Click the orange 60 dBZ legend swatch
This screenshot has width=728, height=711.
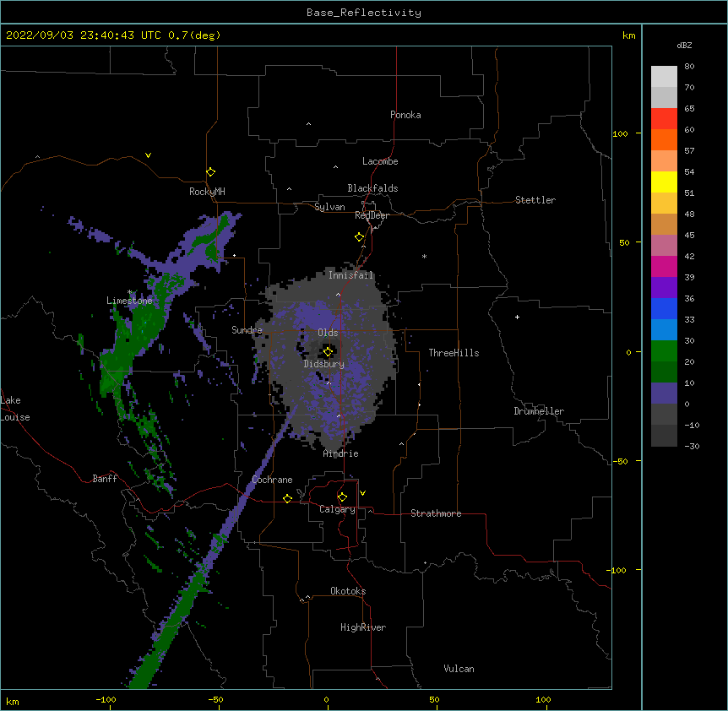(664, 139)
